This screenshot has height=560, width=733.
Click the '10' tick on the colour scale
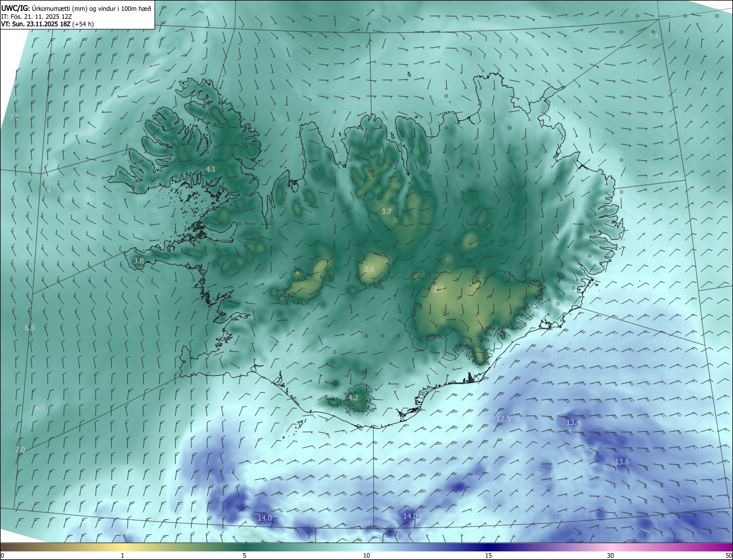point(366,555)
